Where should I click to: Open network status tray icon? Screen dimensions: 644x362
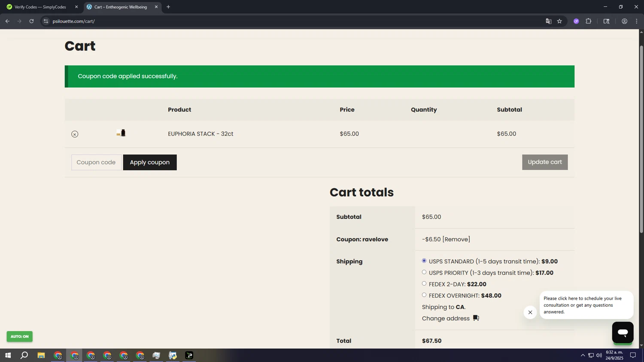591,355
